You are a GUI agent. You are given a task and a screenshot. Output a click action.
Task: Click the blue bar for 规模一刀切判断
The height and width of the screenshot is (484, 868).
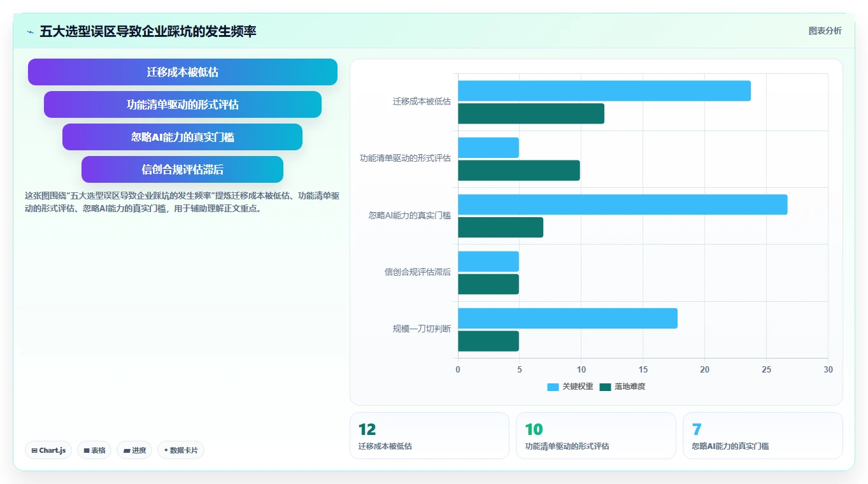[567, 318]
